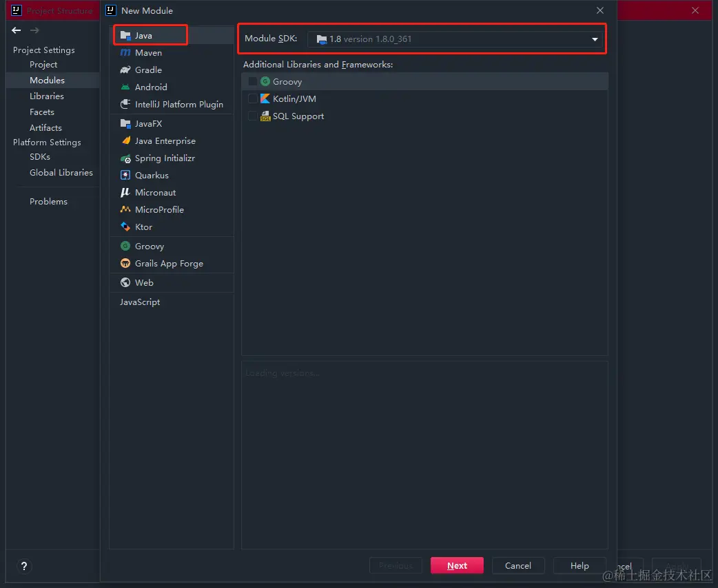Image resolution: width=718 pixels, height=588 pixels.
Task: Click the Cancel button in New Module
Action: [518, 565]
